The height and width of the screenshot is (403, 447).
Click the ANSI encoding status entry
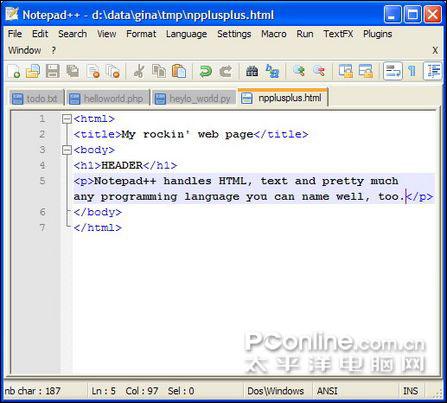[327, 391]
